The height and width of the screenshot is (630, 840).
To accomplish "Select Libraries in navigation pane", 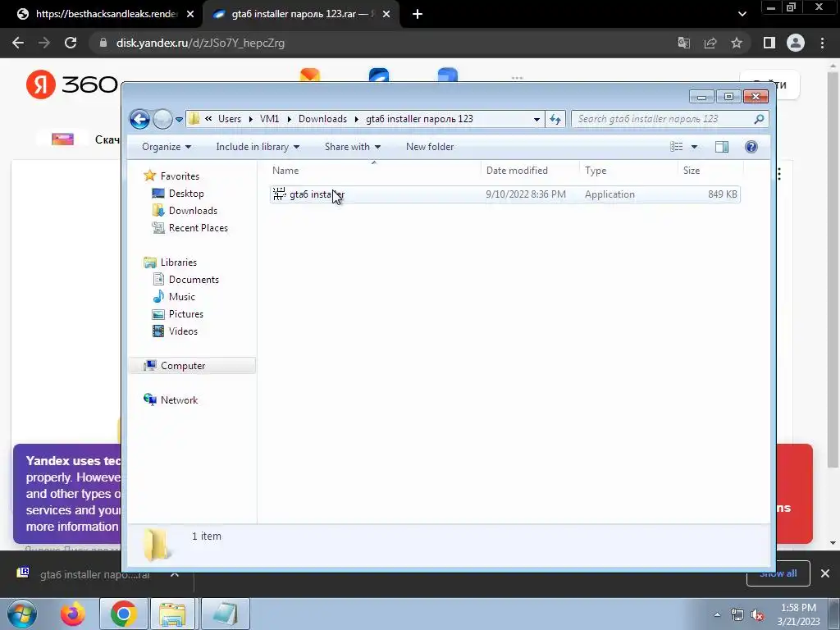I will 178,262.
